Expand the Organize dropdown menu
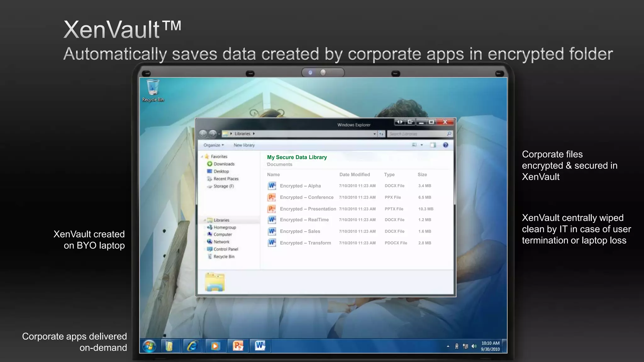The height and width of the screenshot is (362, 644). click(x=214, y=145)
